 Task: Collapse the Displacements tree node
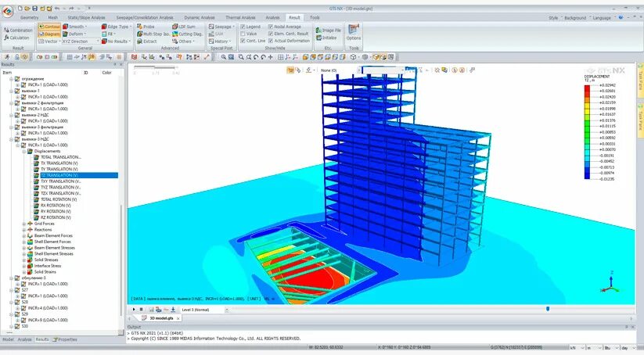(24, 152)
